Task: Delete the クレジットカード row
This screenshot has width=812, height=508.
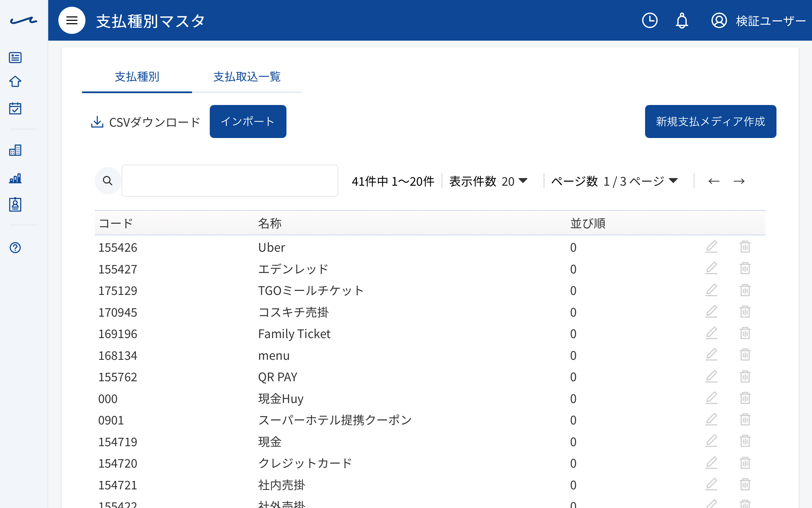Action: 745,463
